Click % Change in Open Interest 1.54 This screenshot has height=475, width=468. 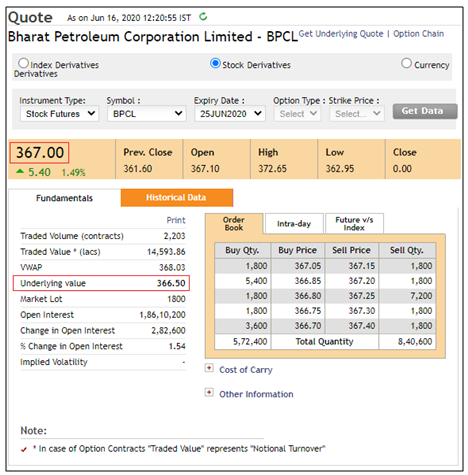[177, 346]
